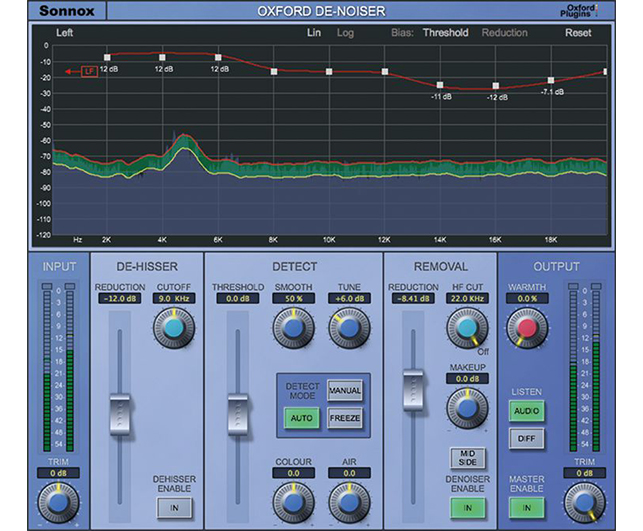Viewport: 643px width, 531px height.
Task: Click the red Warmth knob
Action: point(527,328)
